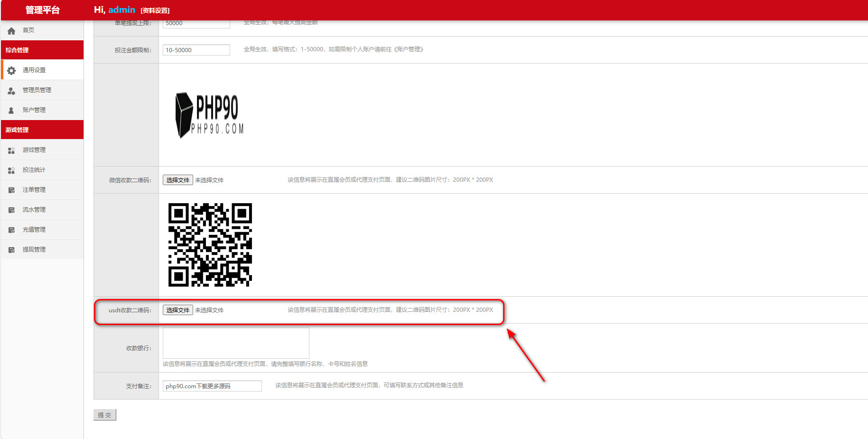Choose file for 微信收款二维码
868x439 pixels.
(178, 180)
